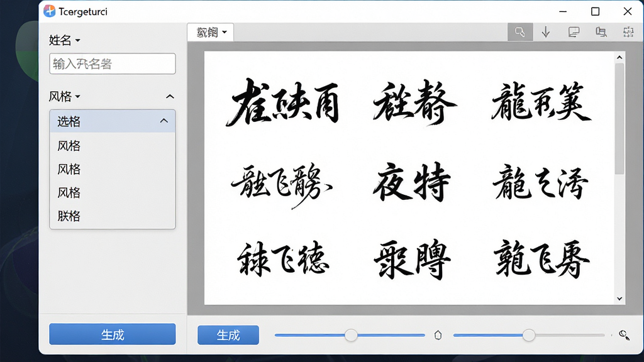Select the bottom-right calligraphy signature sample

tap(541, 260)
